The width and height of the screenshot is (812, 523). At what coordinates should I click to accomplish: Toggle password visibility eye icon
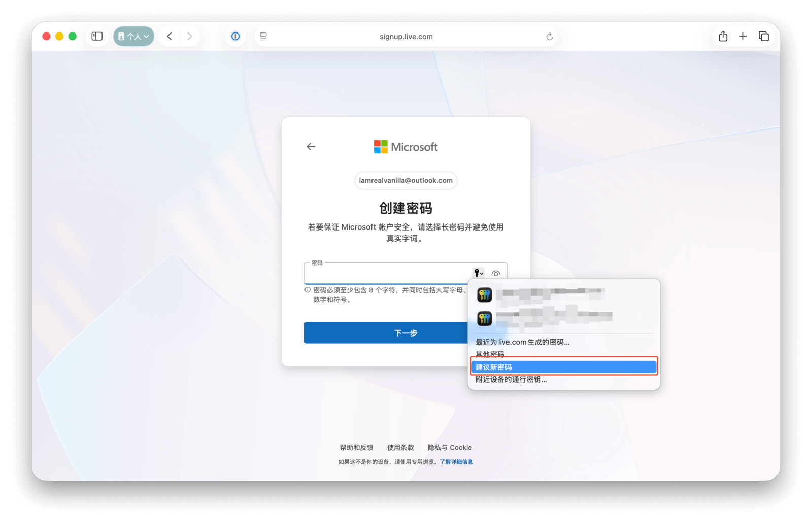[x=496, y=273]
